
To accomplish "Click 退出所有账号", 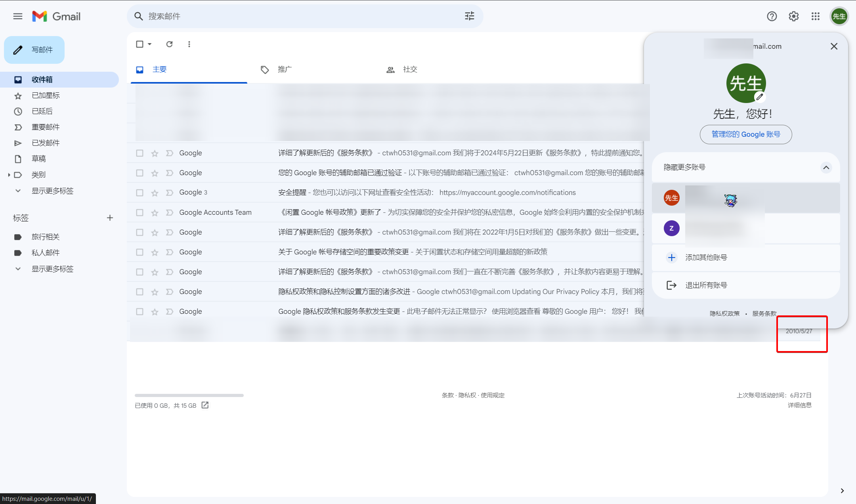I will point(746,285).
